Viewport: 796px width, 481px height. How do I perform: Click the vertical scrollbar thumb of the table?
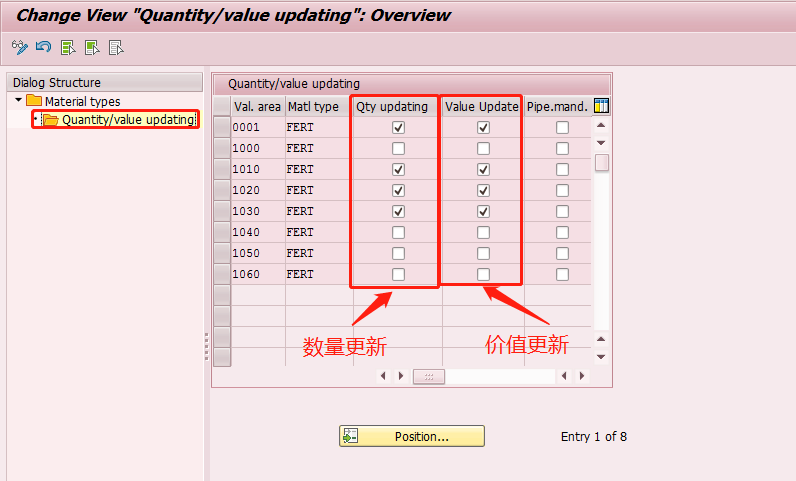point(602,163)
